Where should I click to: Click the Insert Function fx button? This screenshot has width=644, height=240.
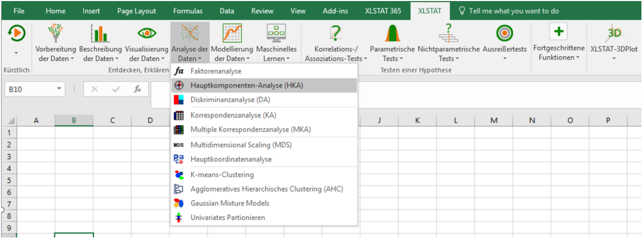point(137,89)
